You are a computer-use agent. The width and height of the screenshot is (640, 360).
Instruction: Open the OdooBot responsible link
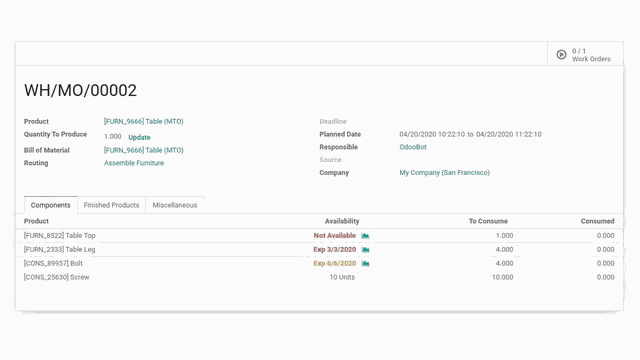[x=413, y=147]
